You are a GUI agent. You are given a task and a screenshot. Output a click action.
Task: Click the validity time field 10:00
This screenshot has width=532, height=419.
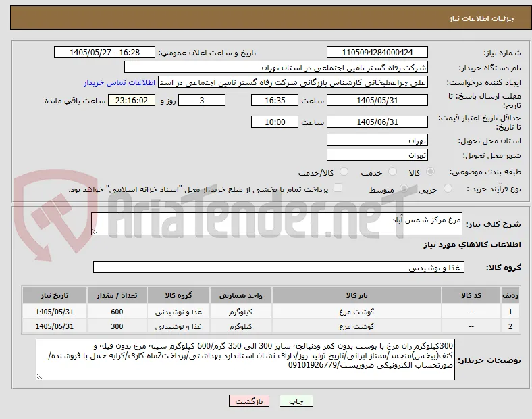pyautogui.click(x=275, y=122)
